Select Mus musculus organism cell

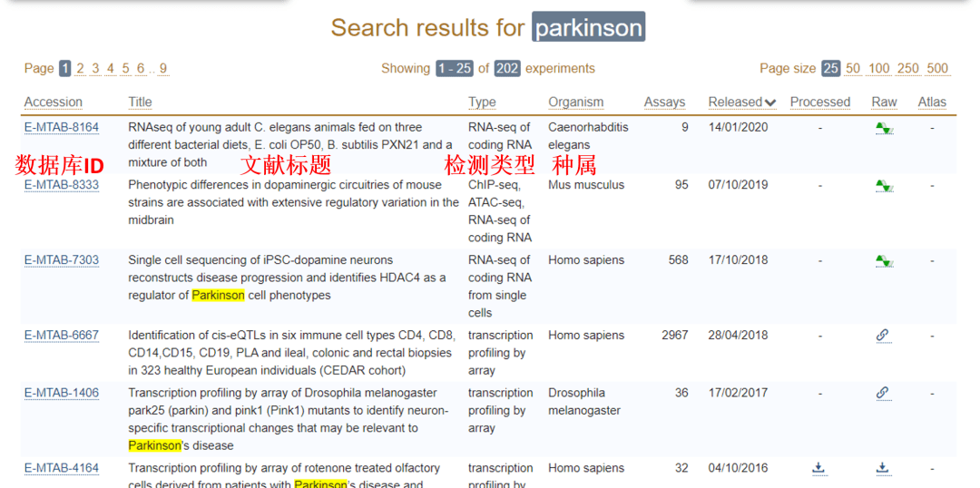[586, 185]
